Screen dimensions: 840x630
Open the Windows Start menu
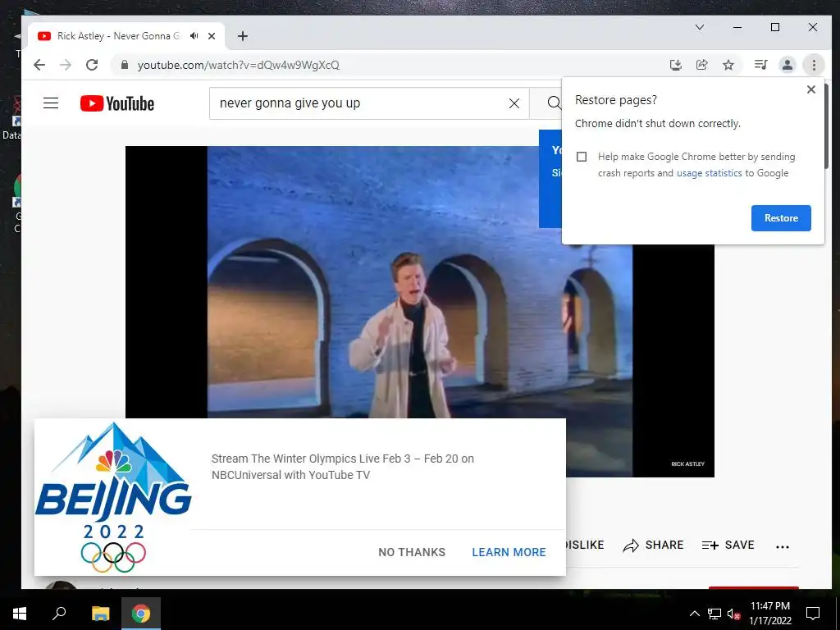(20, 614)
